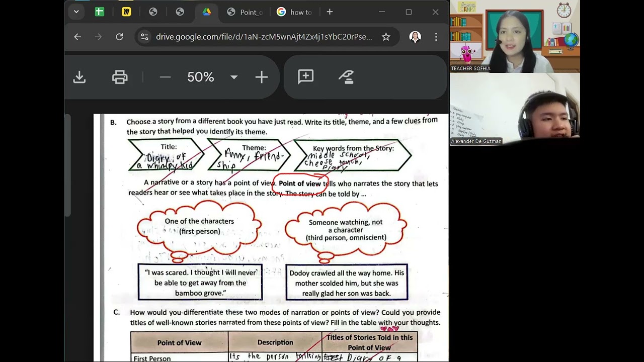Click "Titles of Stories Told" column header

click(x=369, y=342)
